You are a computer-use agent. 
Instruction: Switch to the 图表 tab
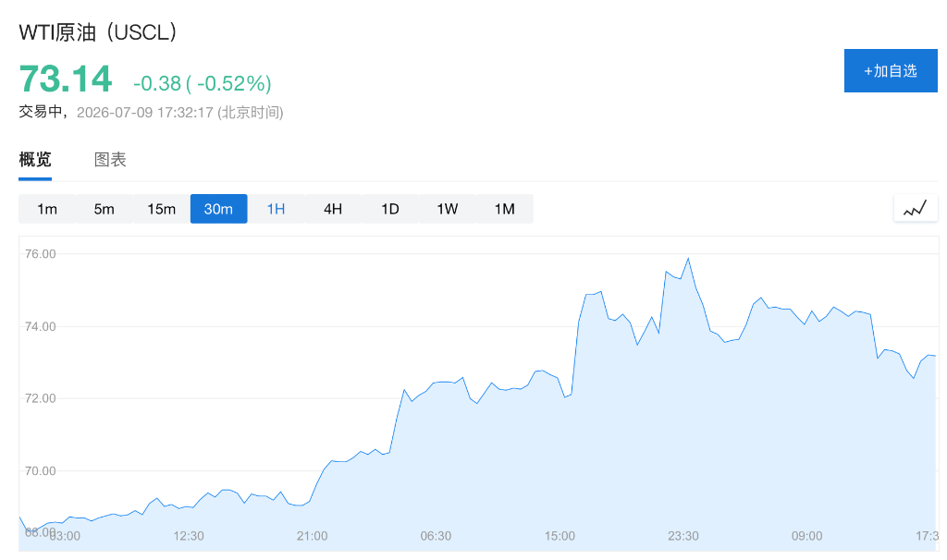pyautogui.click(x=110, y=160)
